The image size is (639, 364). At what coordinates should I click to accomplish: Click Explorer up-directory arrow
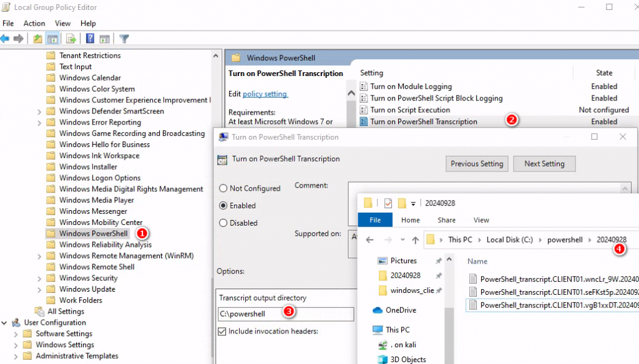(x=415, y=240)
